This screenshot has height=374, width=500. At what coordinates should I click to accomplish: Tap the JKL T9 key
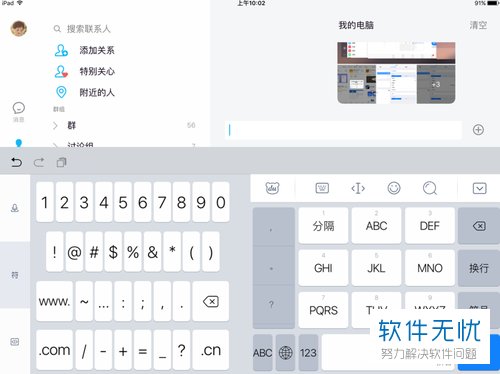(376, 268)
